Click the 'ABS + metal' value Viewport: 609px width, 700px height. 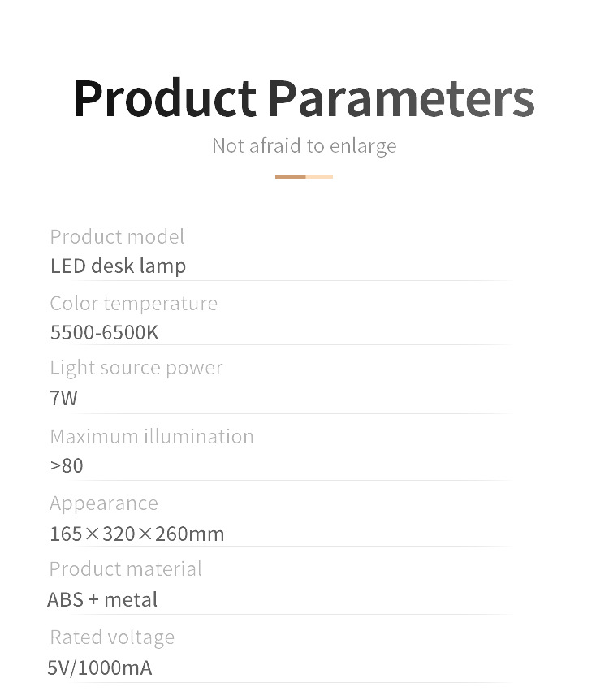click(102, 599)
